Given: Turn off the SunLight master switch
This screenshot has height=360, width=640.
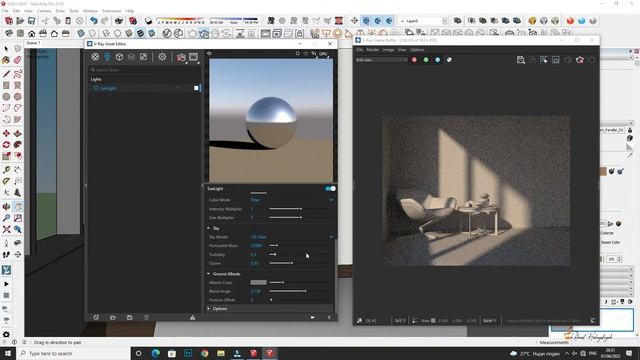Looking at the screenshot, I should [330, 189].
